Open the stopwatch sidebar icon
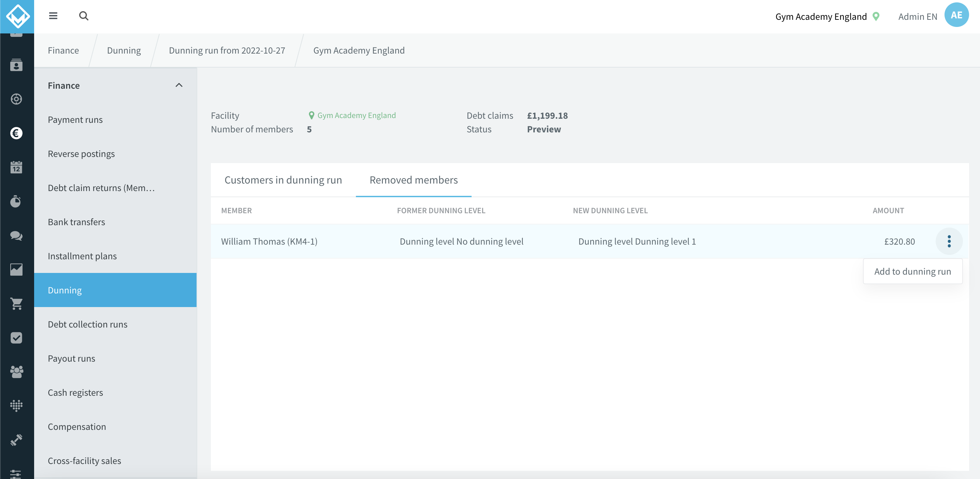Image resolution: width=980 pixels, height=479 pixels. [x=16, y=201]
